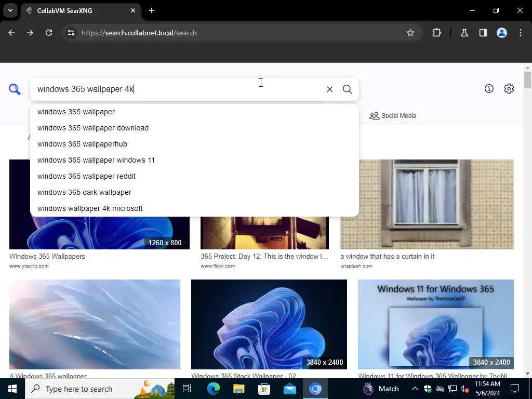Open Mail app from taskbar

(290, 389)
